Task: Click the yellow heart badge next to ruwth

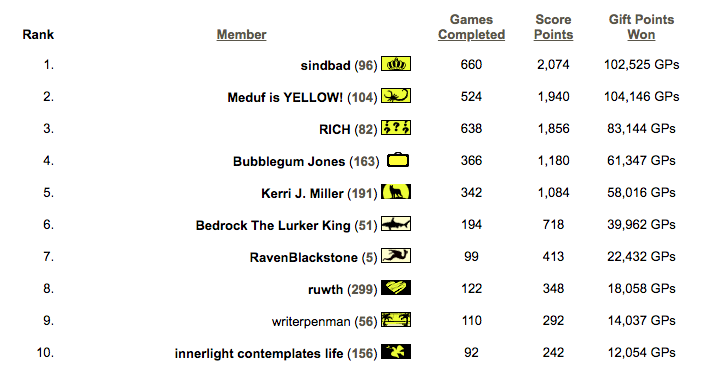Action: pos(396,288)
